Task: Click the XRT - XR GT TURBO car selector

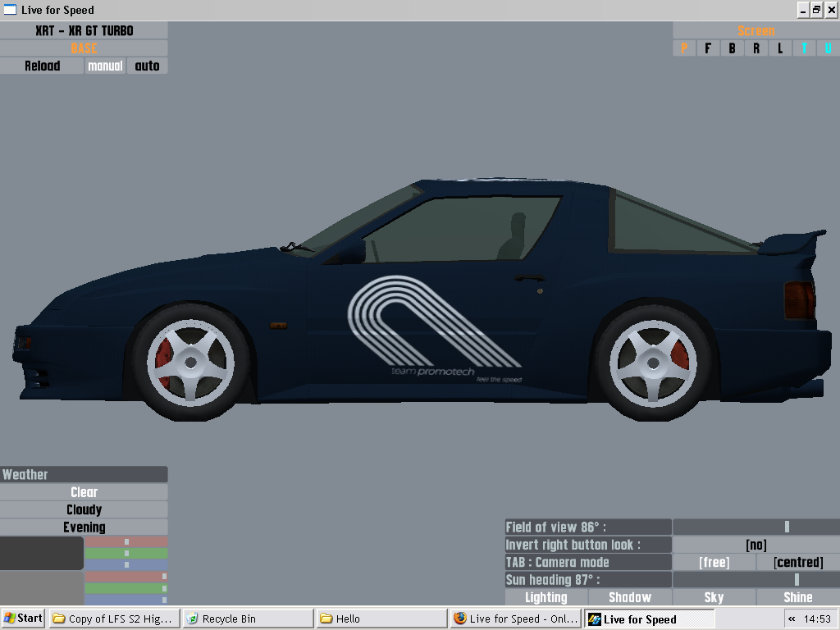Action: click(84, 30)
